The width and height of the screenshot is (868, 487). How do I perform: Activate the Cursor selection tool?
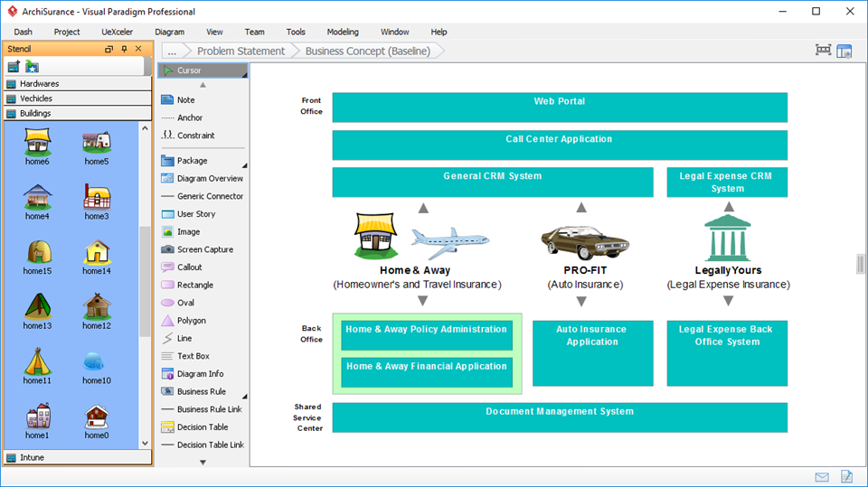click(x=203, y=70)
